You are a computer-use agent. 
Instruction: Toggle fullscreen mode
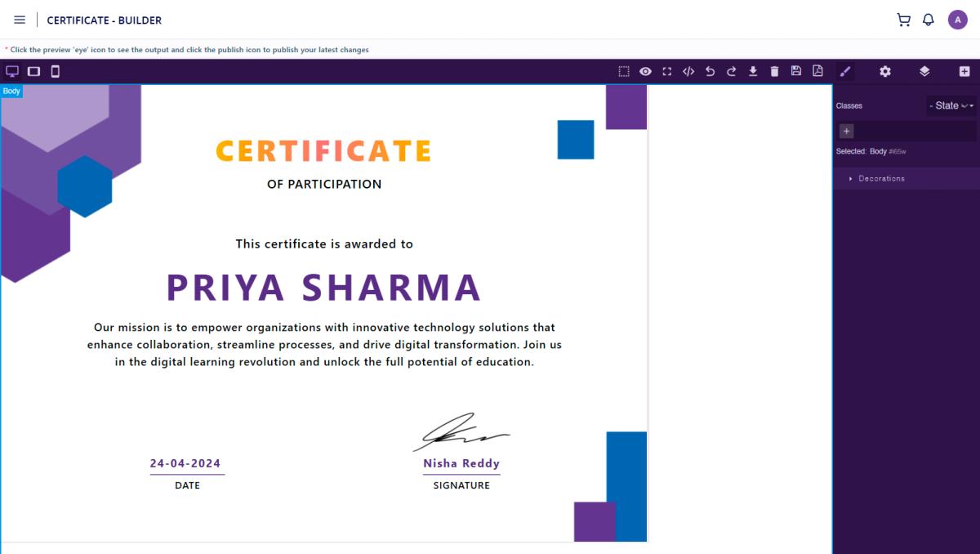(666, 71)
